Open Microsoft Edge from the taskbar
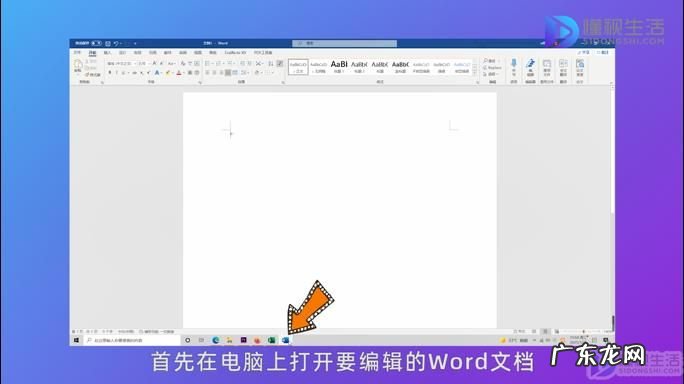684x384 pixels. [215, 340]
